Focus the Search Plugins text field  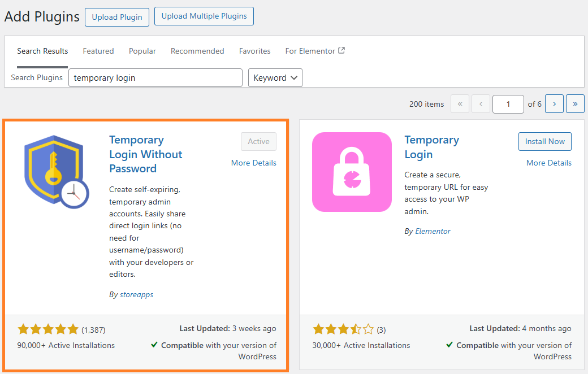point(155,77)
